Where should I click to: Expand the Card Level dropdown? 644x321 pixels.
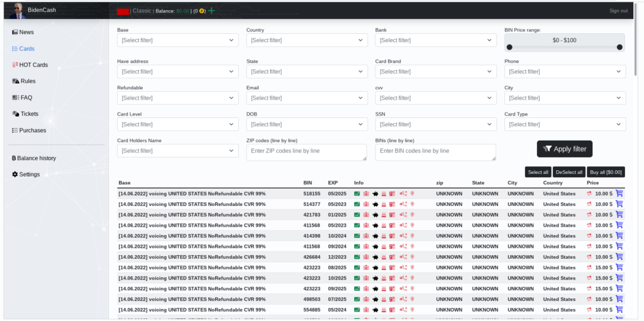click(178, 124)
